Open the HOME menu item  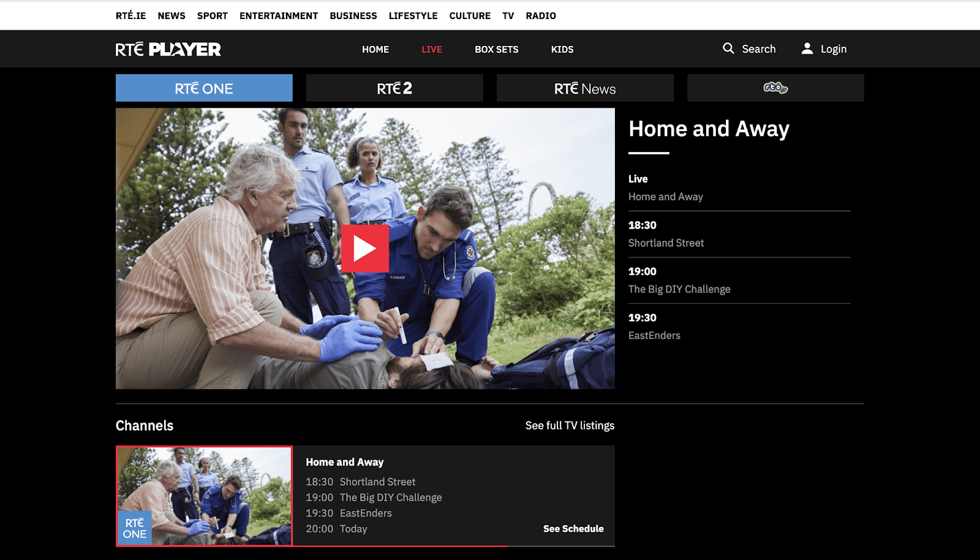point(375,50)
